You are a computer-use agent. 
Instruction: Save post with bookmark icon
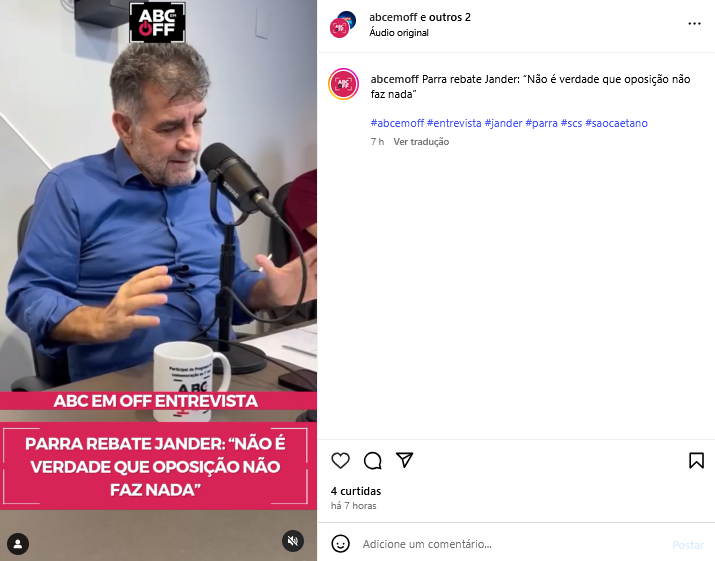(696, 461)
